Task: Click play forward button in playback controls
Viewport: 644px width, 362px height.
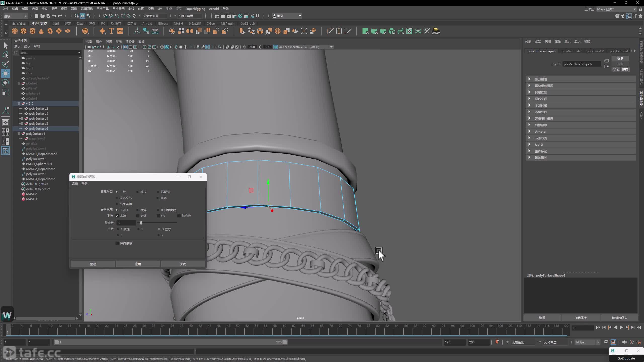Action: [621, 327]
